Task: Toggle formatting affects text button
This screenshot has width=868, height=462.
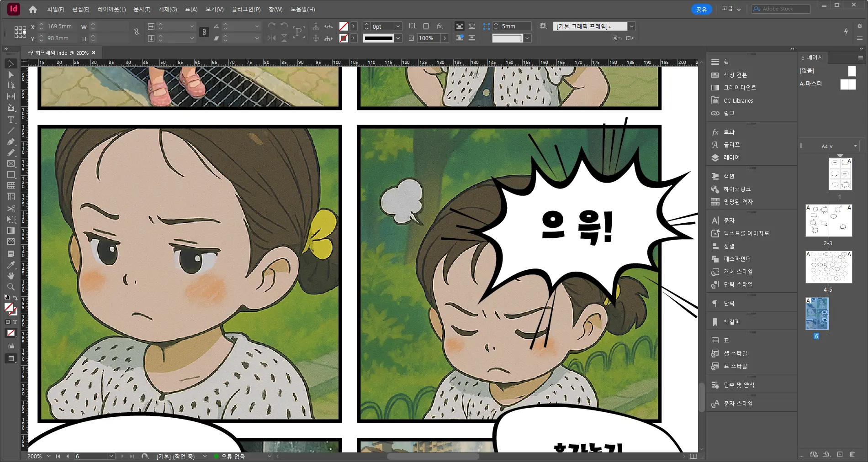Action: [15, 322]
